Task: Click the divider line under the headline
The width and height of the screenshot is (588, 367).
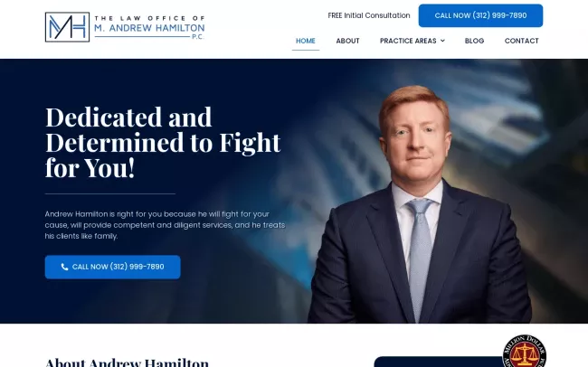Action: (x=109, y=193)
